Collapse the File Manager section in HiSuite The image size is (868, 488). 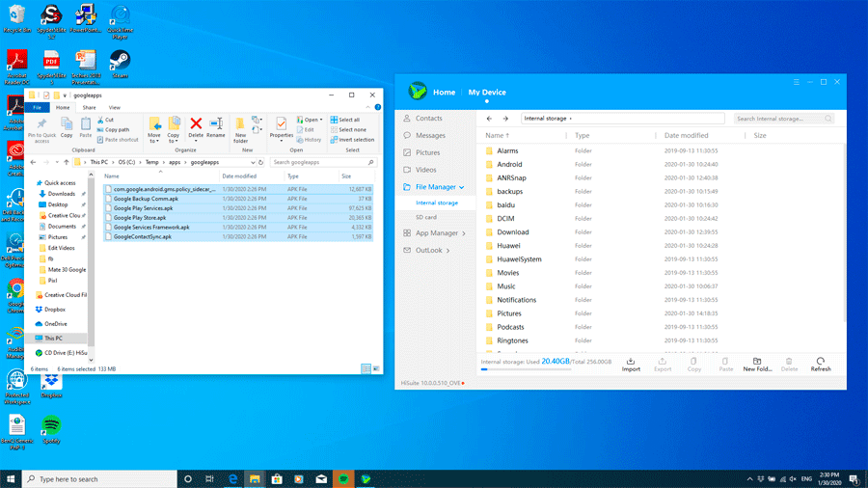[462, 187]
